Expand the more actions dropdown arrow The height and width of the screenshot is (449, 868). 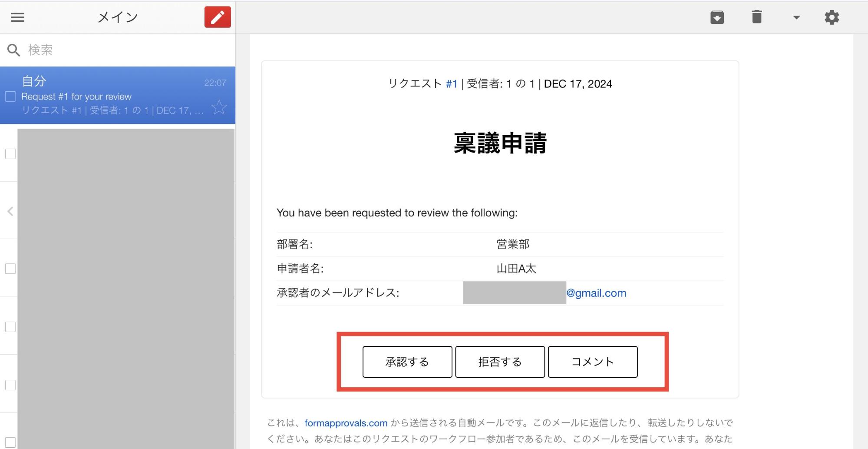[796, 17]
